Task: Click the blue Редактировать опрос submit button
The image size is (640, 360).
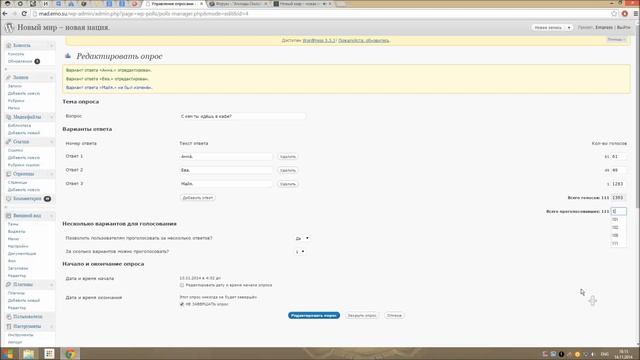Action: click(314, 315)
